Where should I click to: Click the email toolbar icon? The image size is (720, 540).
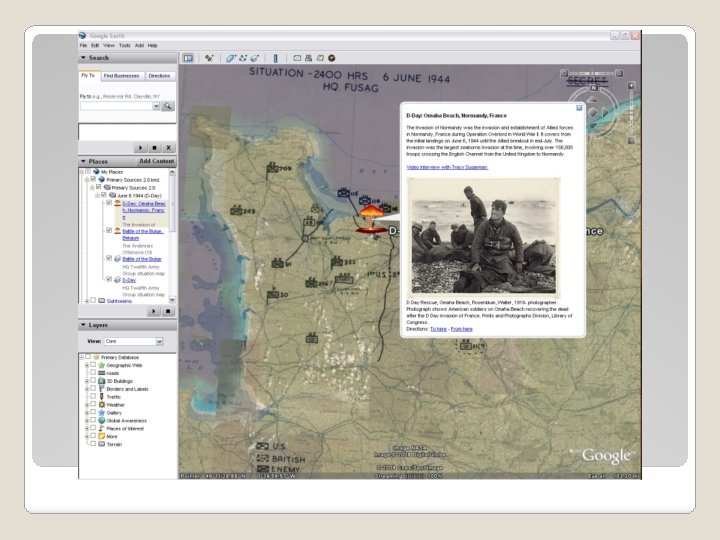click(x=297, y=58)
